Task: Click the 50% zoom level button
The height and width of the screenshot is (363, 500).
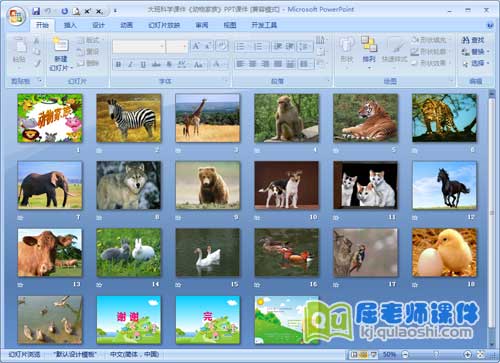Action: tap(389, 355)
